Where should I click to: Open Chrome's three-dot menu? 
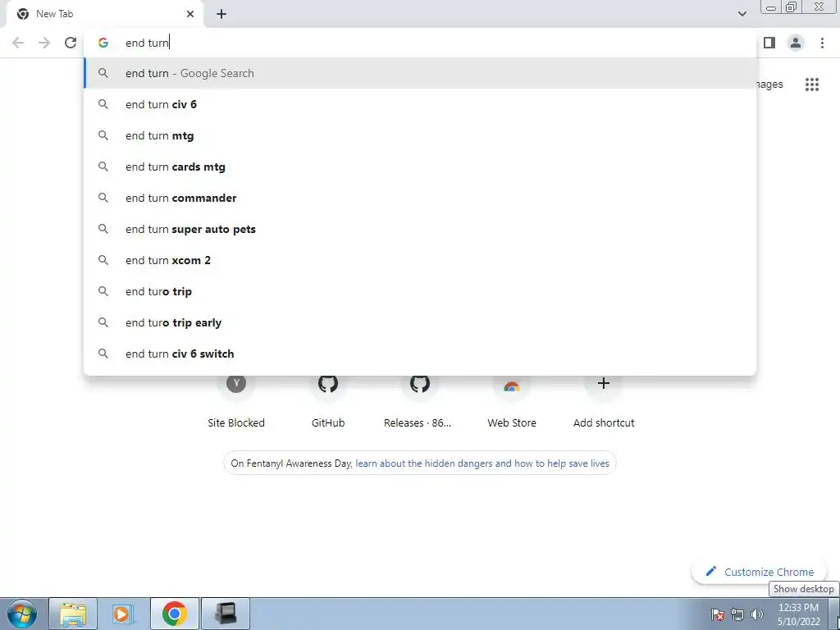(822, 43)
